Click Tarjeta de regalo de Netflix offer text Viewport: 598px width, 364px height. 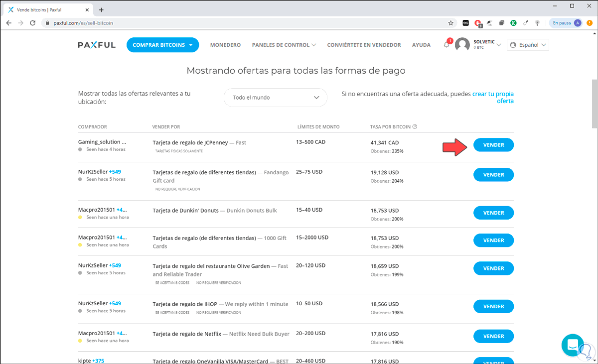point(186,334)
